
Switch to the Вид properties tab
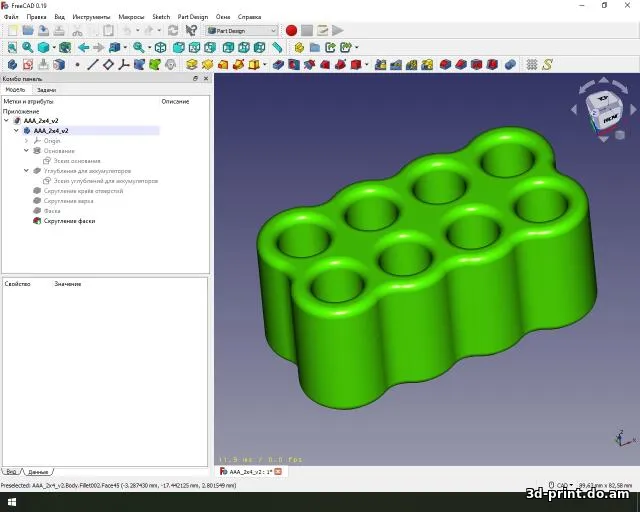click(x=11, y=472)
